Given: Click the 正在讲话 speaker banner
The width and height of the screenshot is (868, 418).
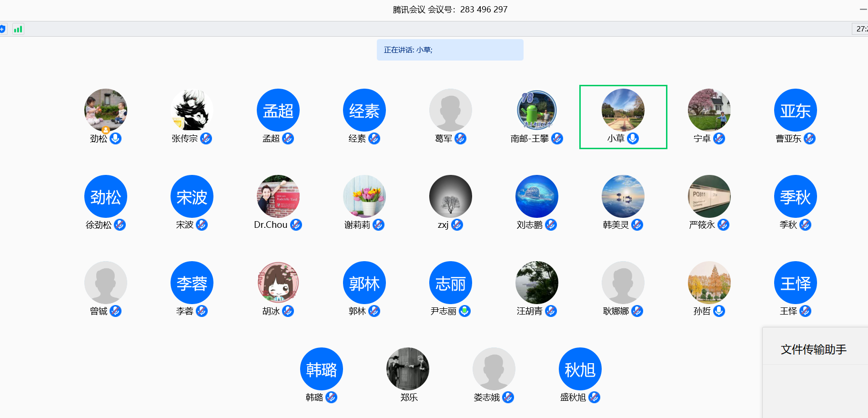Looking at the screenshot, I should (450, 50).
